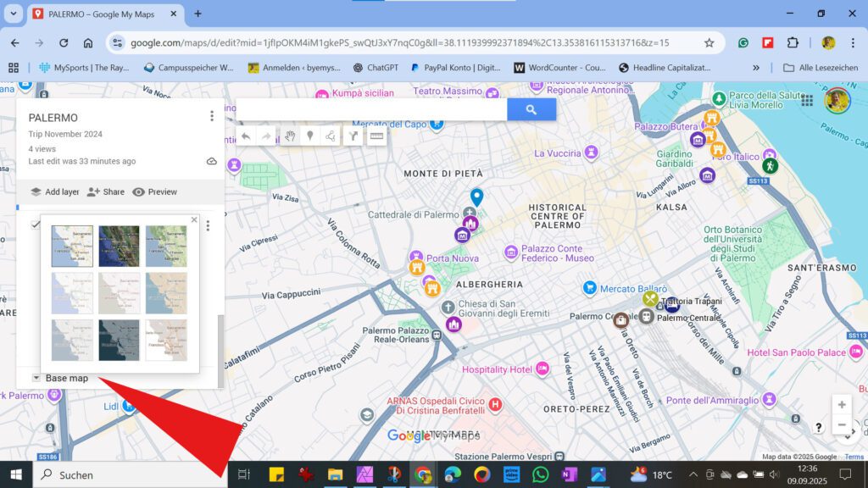Expand hidden icons chevron in the system tray
The height and width of the screenshot is (488, 868).
pyautogui.click(x=695, y=474)
